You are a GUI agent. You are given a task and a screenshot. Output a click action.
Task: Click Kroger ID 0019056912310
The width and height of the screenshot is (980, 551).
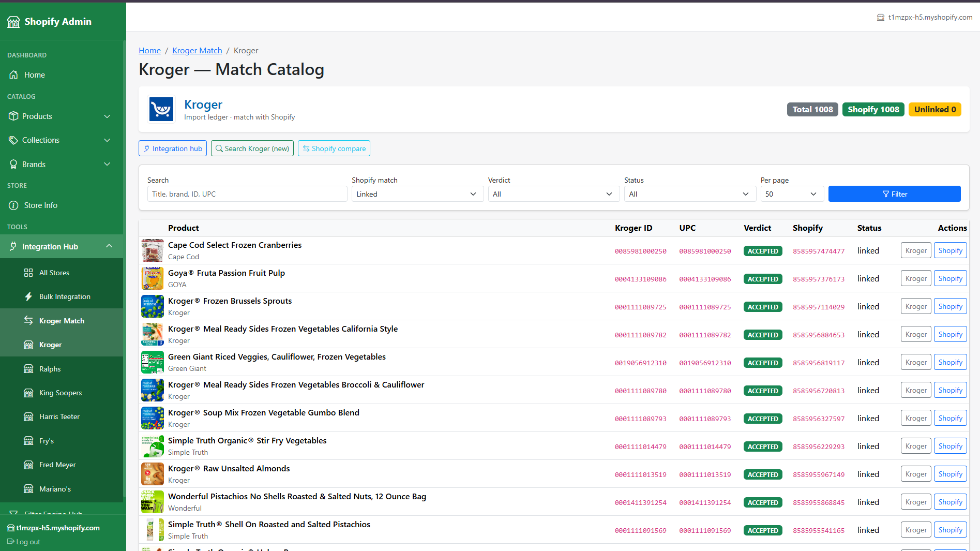641,363
